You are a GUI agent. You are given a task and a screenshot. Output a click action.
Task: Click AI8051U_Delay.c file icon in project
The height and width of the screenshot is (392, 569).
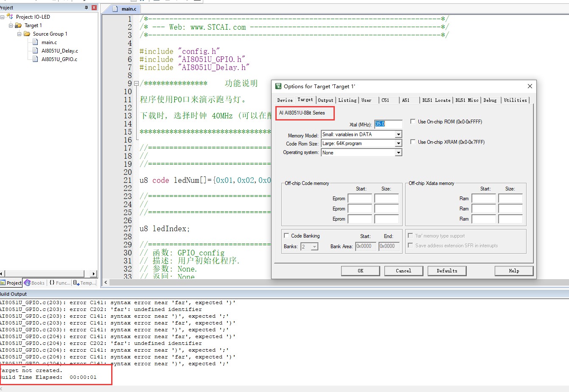(35, 50)
